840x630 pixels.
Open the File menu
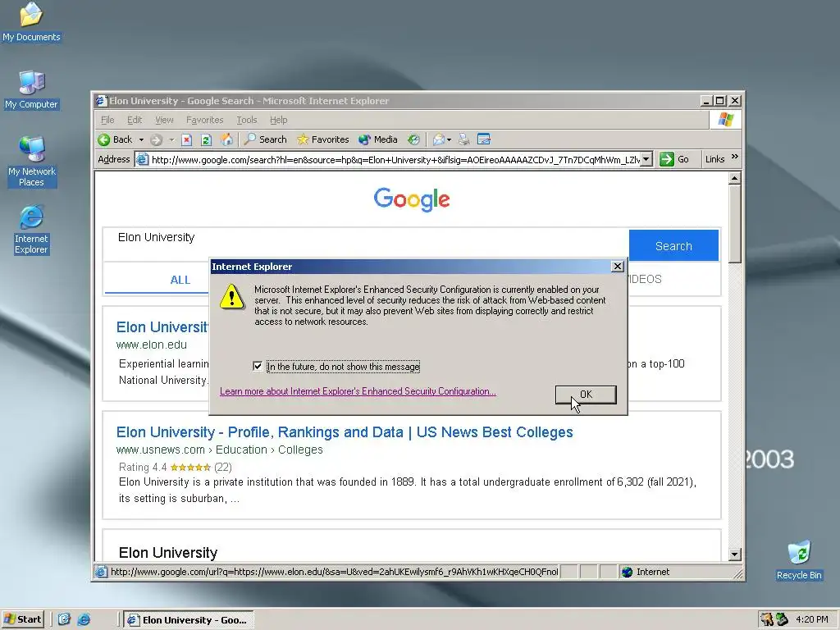[107, 120]
